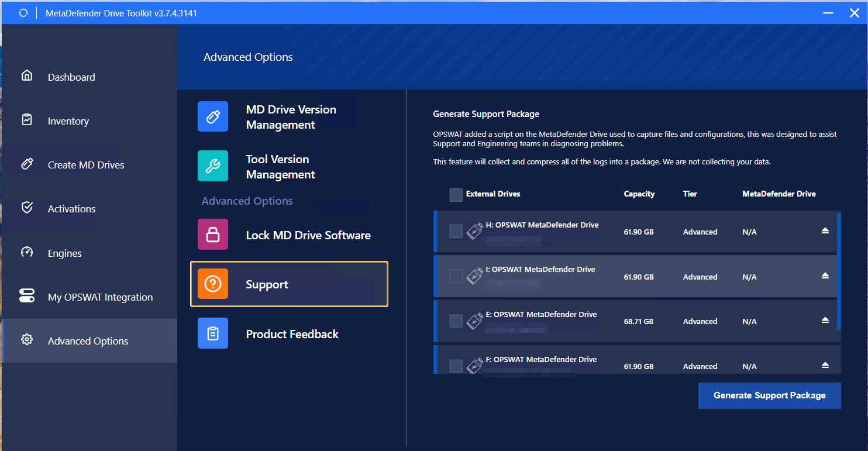
Task: Click the Advanced Options gear icon
Action: 26,340
